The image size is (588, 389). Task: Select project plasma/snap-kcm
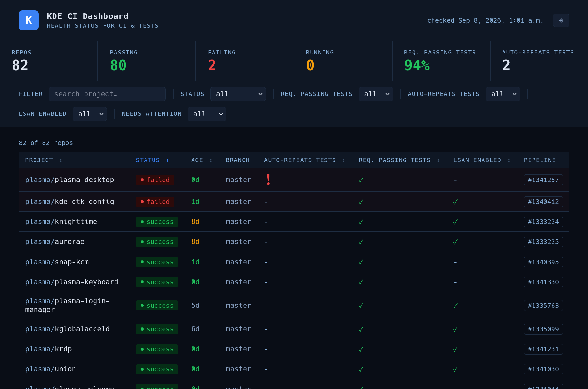coord(57,262)
